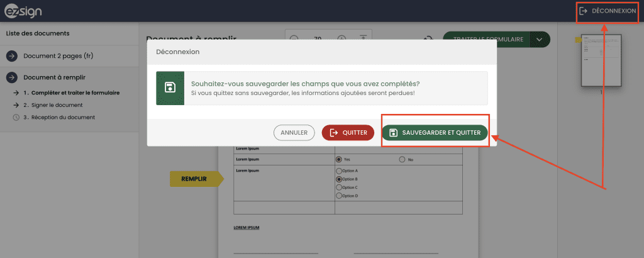Click the green save icon in dialog

tap(170, 88)
